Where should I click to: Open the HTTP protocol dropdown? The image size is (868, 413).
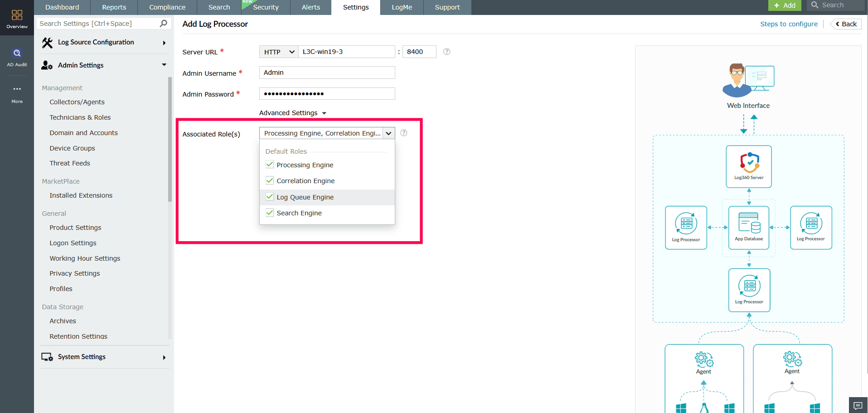pos(278,52)
